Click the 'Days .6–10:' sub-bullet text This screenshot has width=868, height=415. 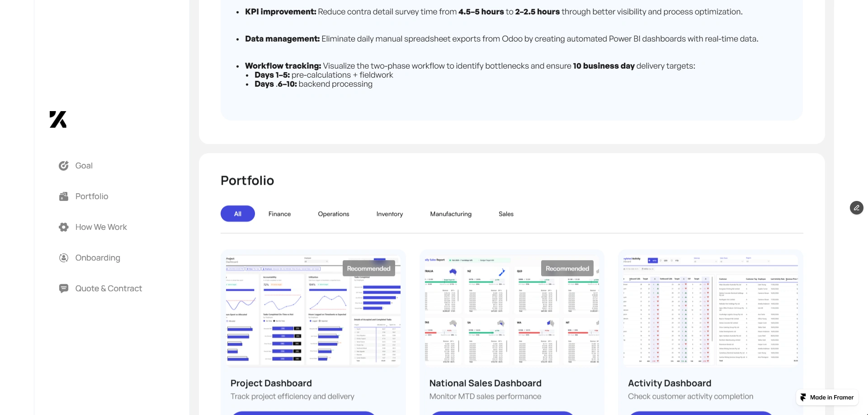click(276, 84)
